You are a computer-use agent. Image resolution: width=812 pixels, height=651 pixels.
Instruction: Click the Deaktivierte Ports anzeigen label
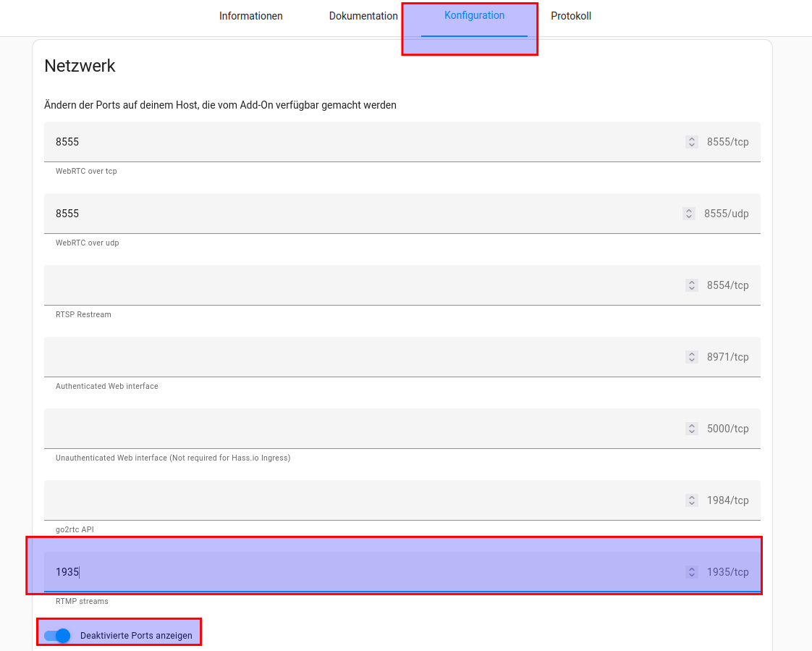136,636
